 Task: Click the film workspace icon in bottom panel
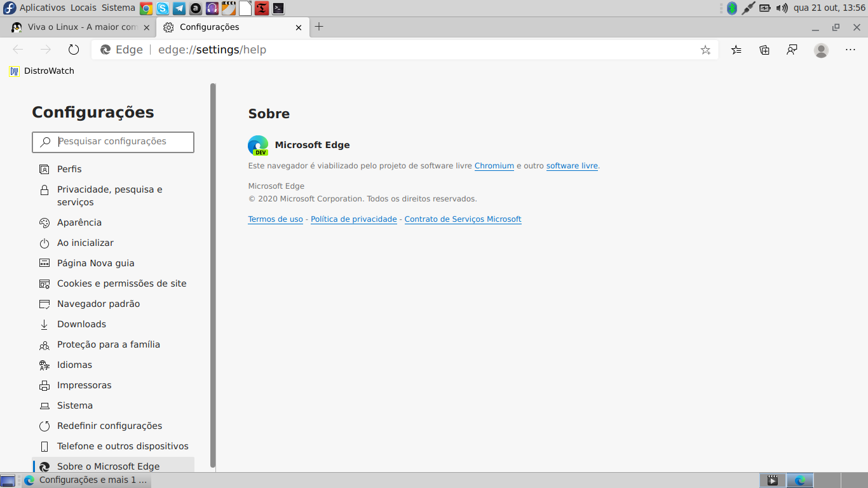773,480
